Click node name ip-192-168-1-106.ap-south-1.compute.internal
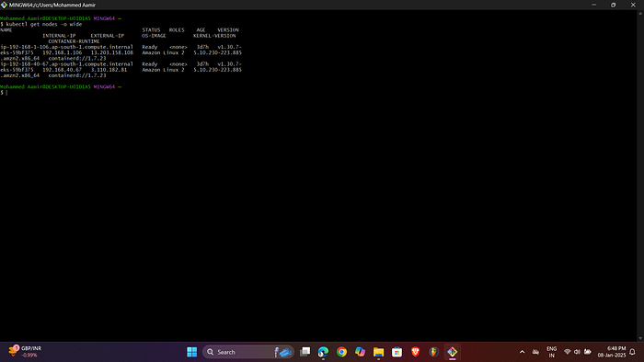Image resolution: width=644 pixels, height=362 pixels. pos(66,47)
